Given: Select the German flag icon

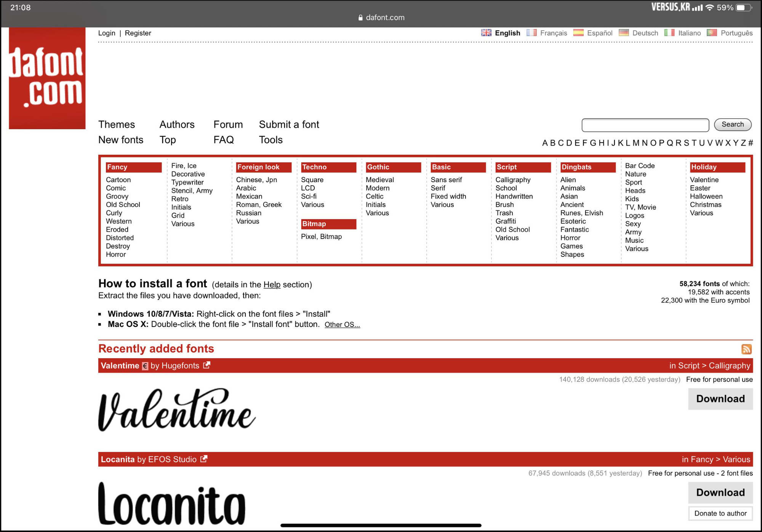Looking at the screenshot, I should [624, 33].
